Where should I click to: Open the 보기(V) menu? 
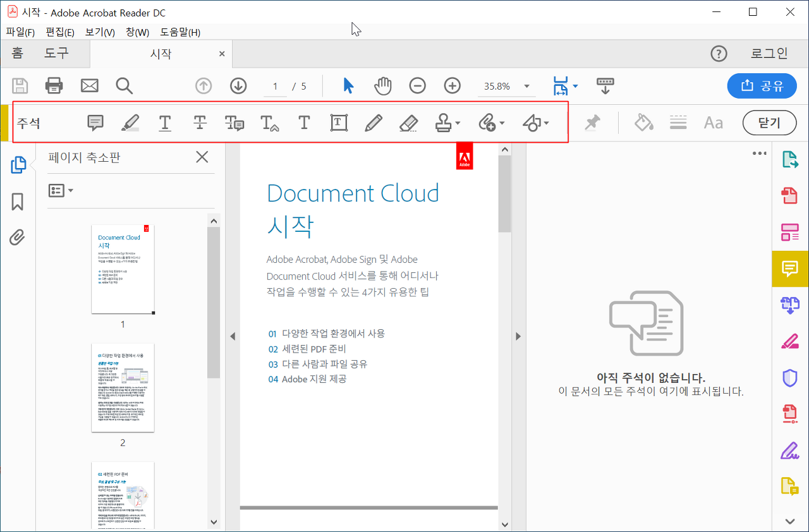[x=100, y=32]
